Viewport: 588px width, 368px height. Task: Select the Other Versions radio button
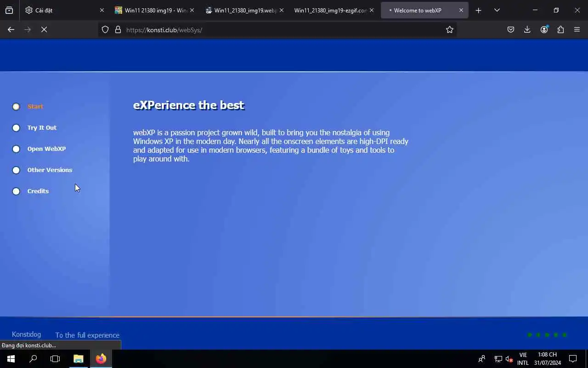(16, 170)
